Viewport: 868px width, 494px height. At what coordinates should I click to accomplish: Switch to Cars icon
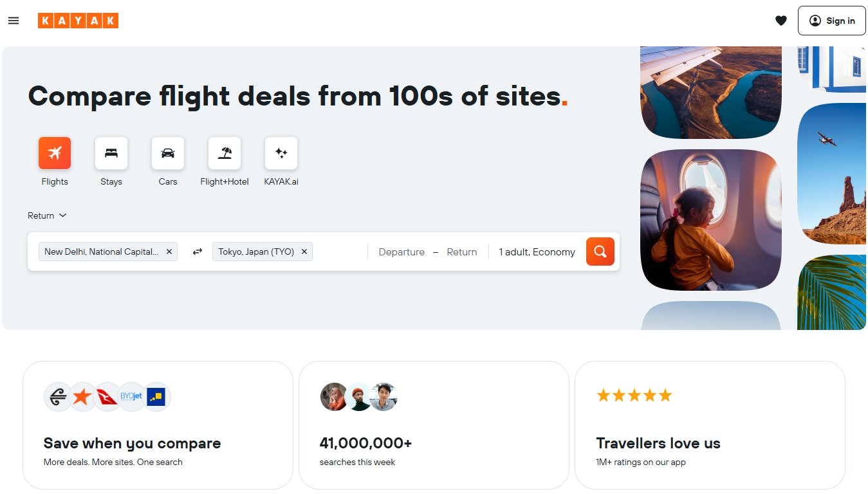tap(168, 153)
